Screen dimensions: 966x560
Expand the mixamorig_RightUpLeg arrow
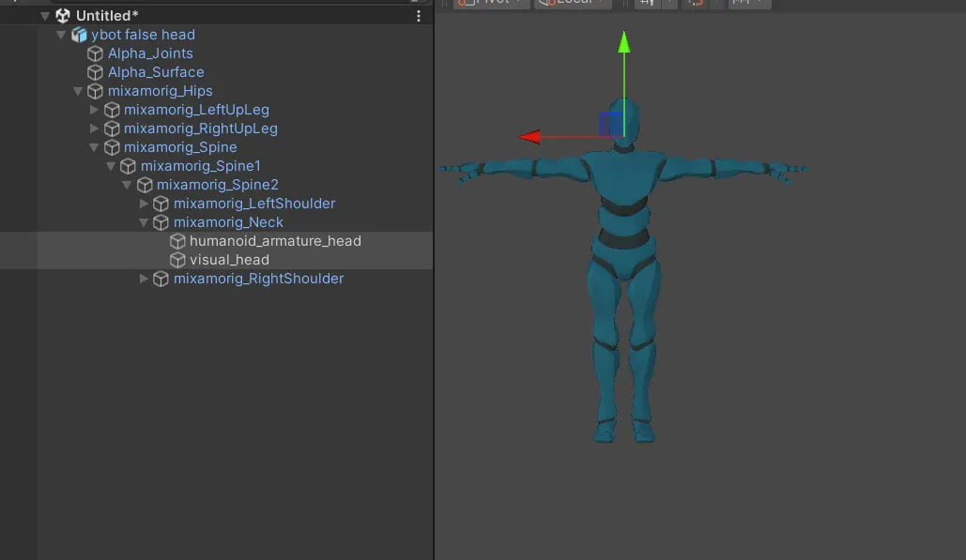pos(94,129)
